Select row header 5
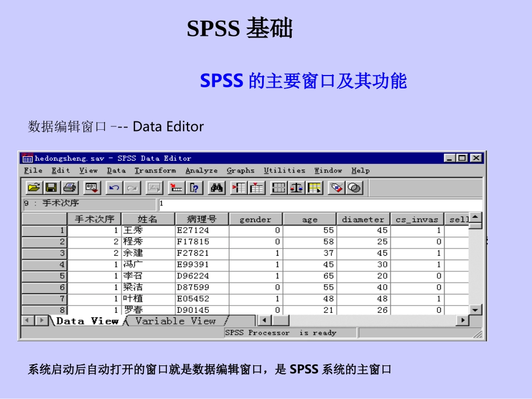The image size is (532, 399). [x=44, y=276]
